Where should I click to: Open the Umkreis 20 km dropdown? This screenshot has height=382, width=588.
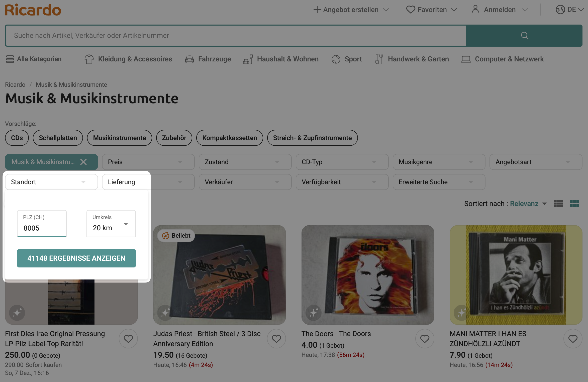coord(111,224)
